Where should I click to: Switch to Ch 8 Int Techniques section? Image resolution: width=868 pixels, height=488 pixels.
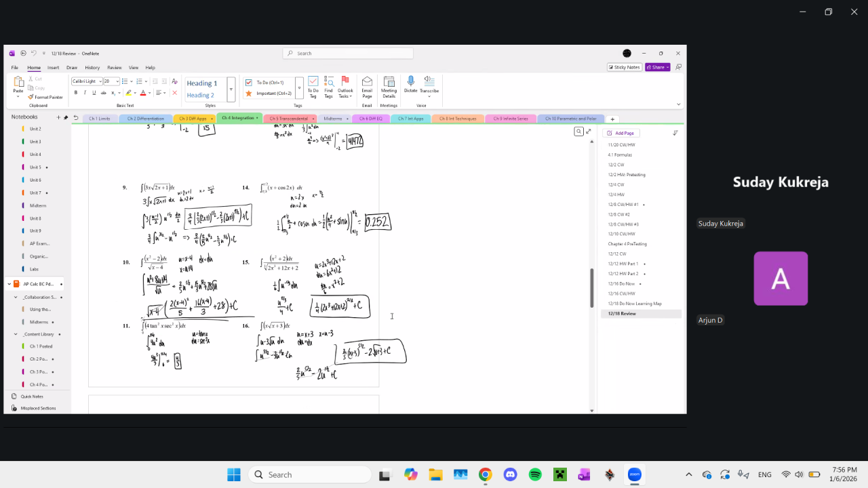pos(458,119)
